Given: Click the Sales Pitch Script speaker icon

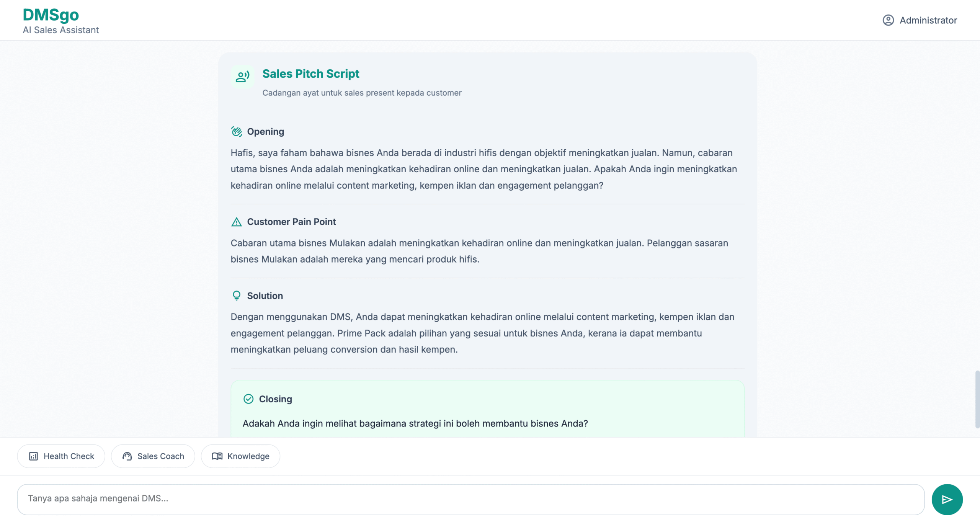Looking at the screenshot, I should (x=242, y=77).
